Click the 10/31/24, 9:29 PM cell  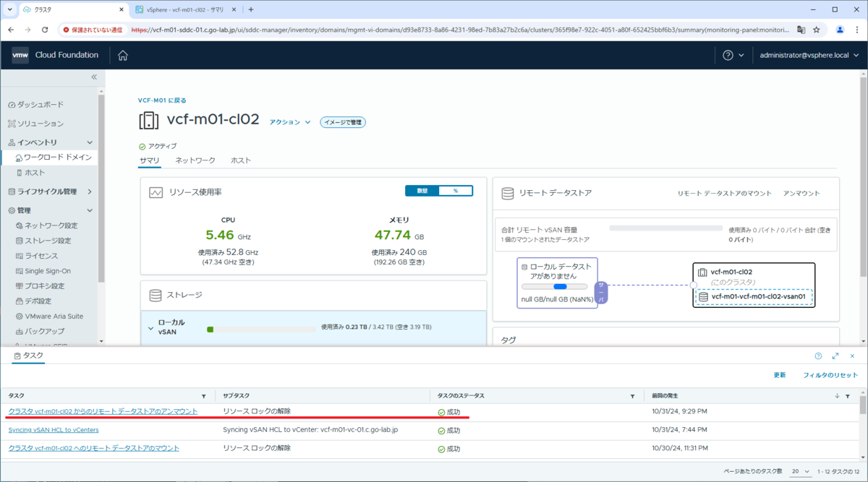coord(679,411)
